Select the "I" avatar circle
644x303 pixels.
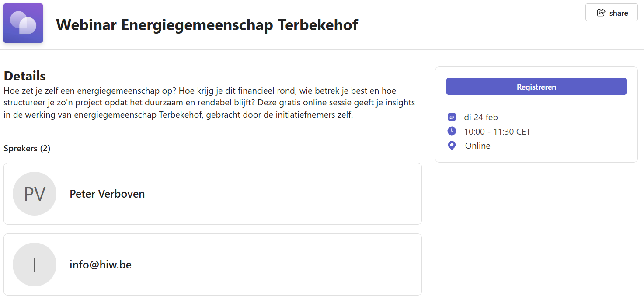[x=35, y=265]
